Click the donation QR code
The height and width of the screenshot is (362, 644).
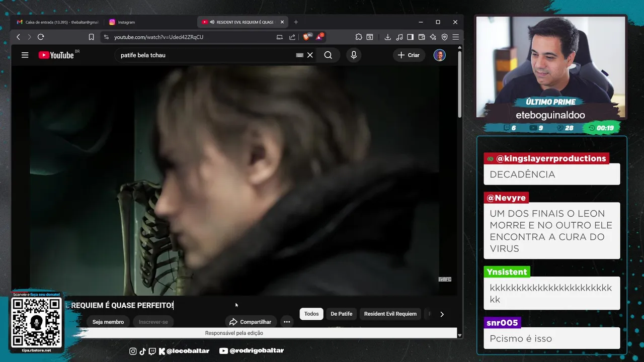(x=36, y=322)
